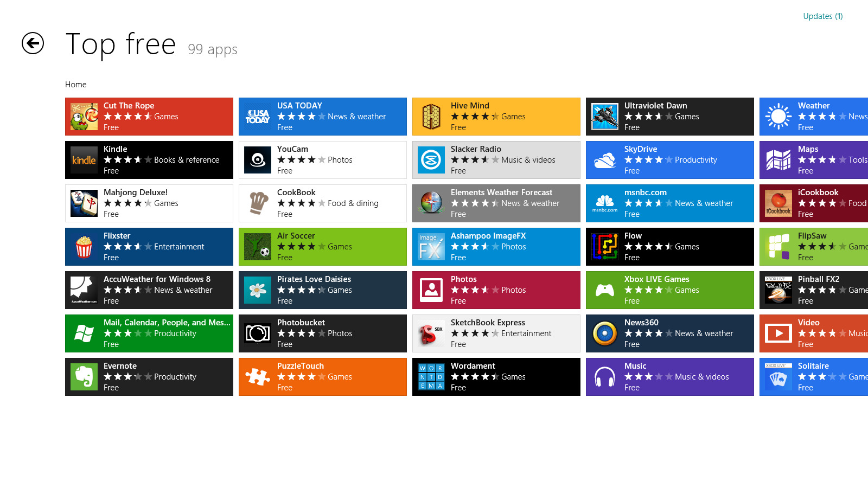The width and height of the screenshot is (868, 488).
Task: Select the 'Ultraviolet Dawn' title text
Action: point(655,106)
